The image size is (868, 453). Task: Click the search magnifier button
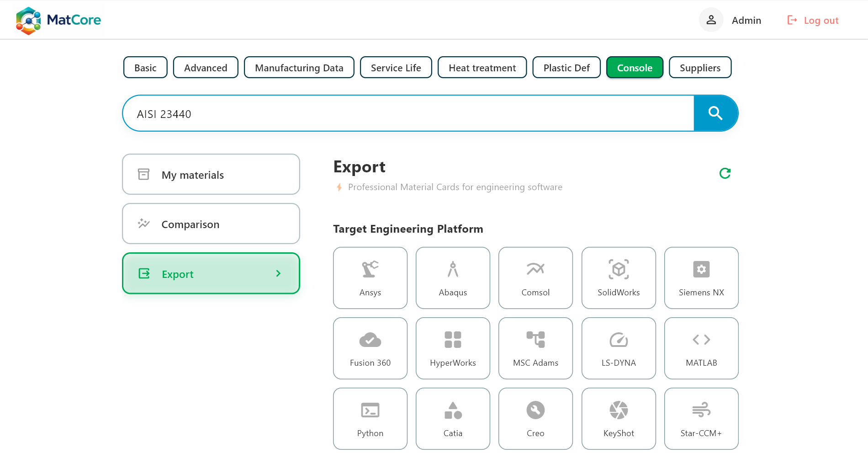[x=715, y=113]
